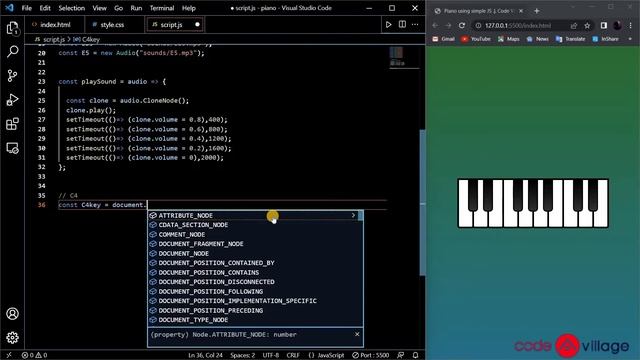Image resolution: width=640 pixels, height=360 pixels.
Task: Change the UTF-8 encoding in status bar
Action: pyautogui.click(x=271, y=355)
